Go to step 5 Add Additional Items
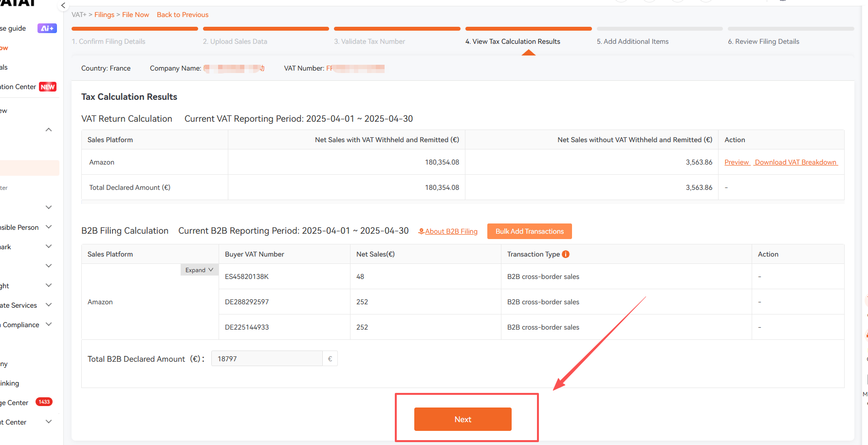The width and height of the screenshot is (868, 445). click(x=633, y=41)
